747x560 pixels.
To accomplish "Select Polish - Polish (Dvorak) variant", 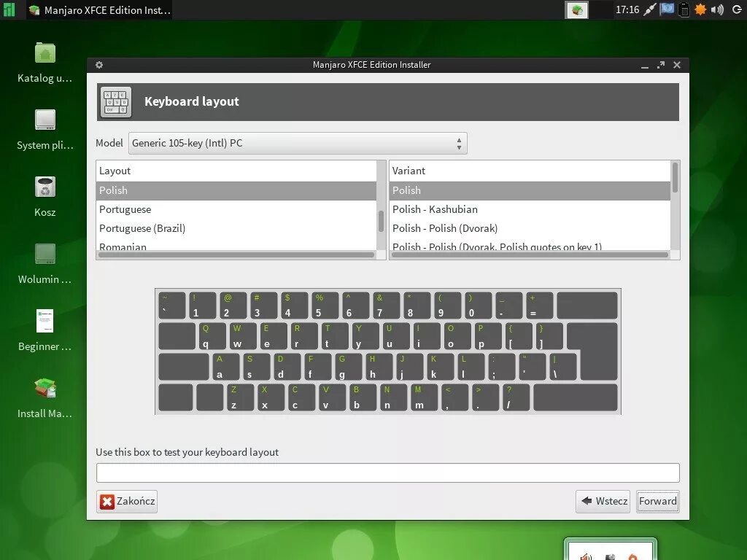I will (530, 228).
